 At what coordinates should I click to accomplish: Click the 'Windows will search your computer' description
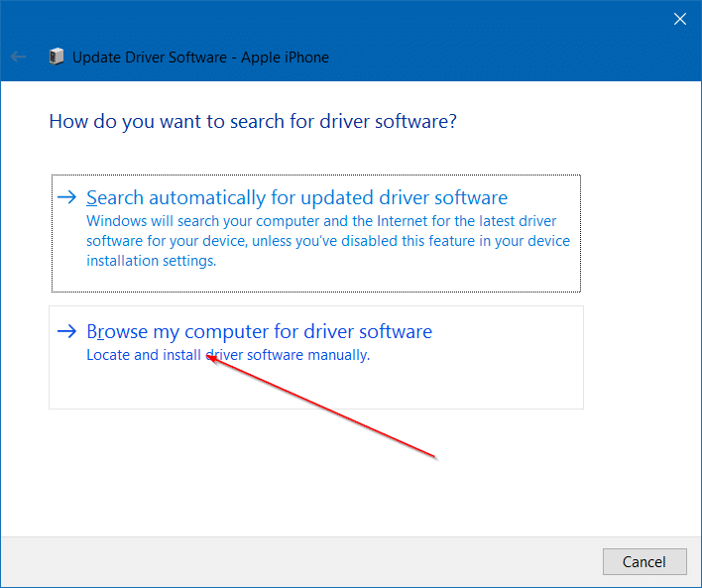coord(328,241)
